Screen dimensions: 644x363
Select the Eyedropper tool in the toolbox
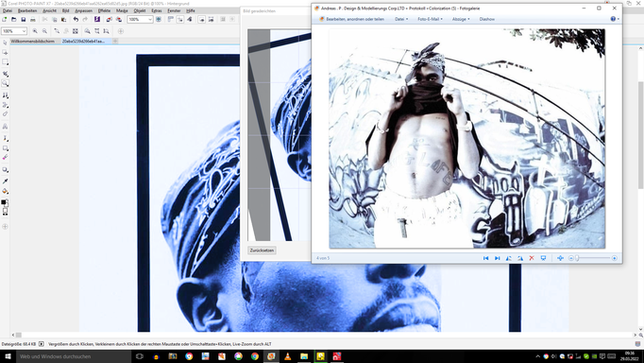point(5,181)
